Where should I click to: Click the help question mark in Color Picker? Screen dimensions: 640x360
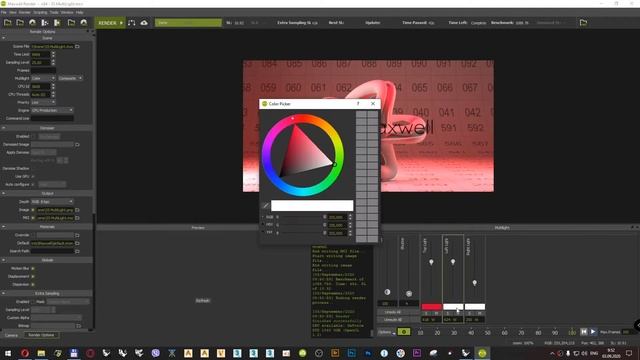(358, 104)
